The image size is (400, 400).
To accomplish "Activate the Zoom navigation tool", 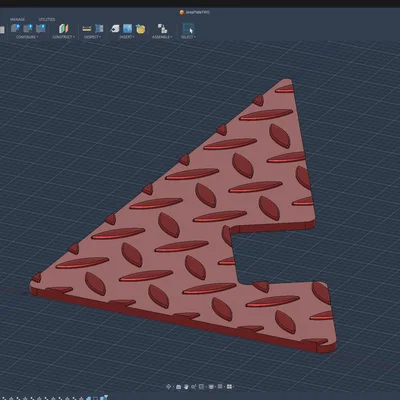I will [x=194, y=387].
